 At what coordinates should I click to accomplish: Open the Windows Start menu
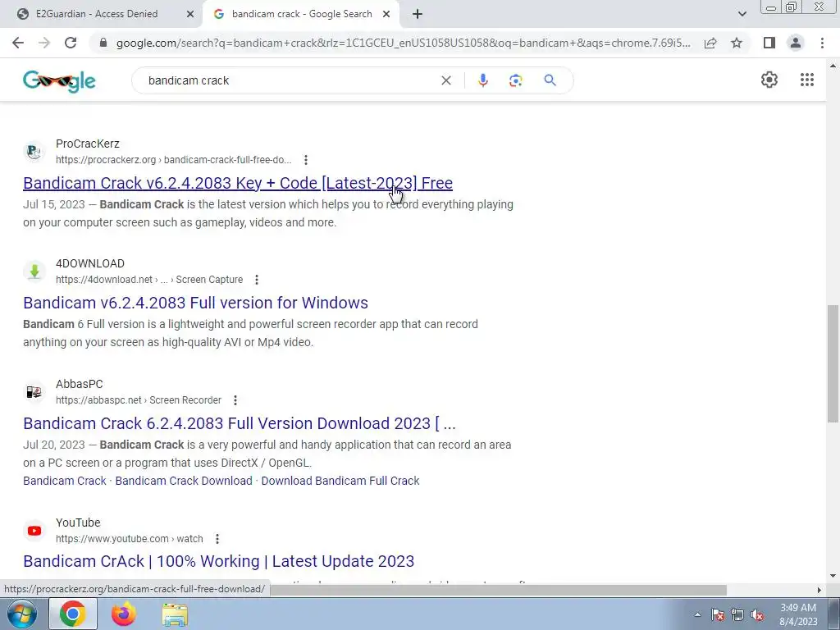point(22,614)
